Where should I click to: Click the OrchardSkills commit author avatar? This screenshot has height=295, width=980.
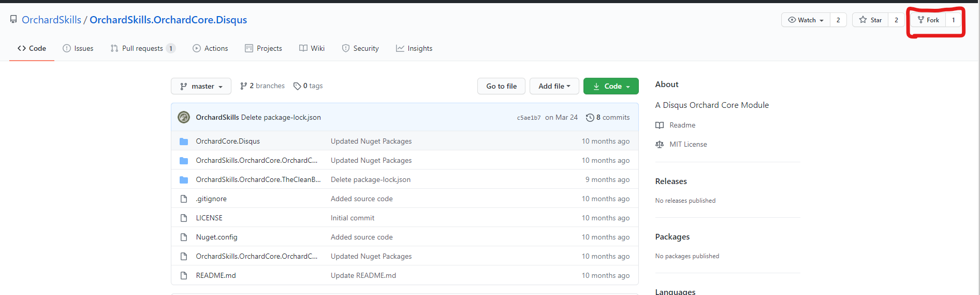coord(184,117)
